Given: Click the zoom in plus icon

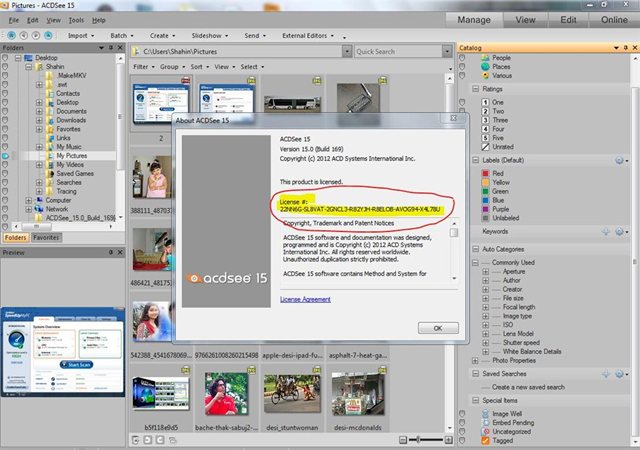Looking at the screenshot, I should click(449, 440).
